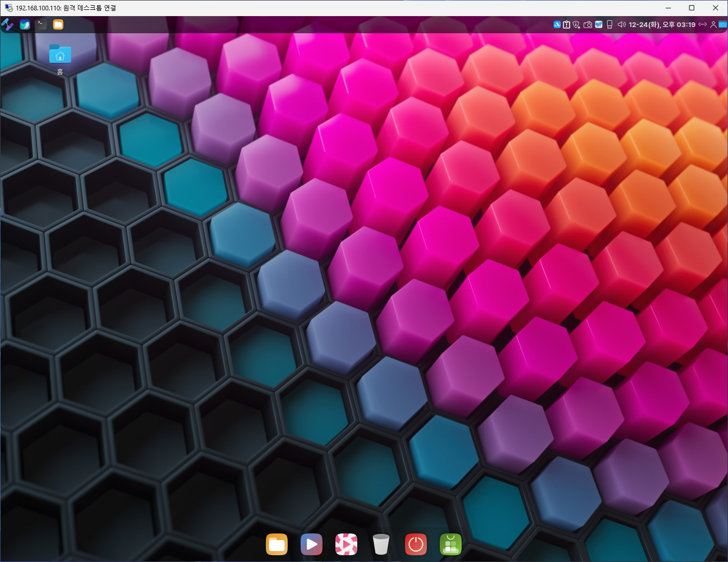The image size is (728, 562).
Task: Maximize the remote desktop connection window
Action: coord(692,8)
